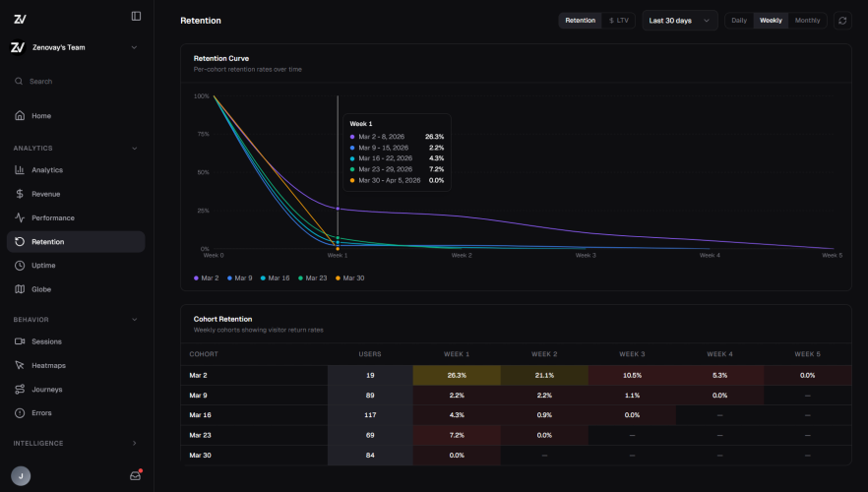Go to the Globe view
The height and width of the screenshot is (492, 868).
point(41,289)
